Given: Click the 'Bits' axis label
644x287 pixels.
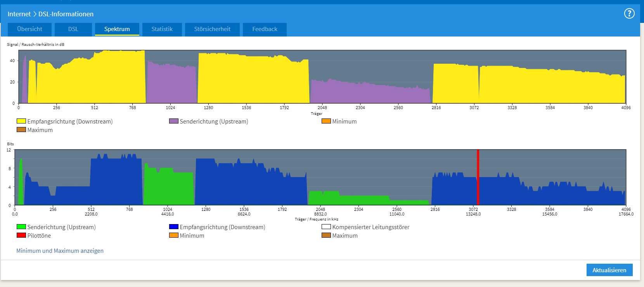Looking at the screenshot, I should 10,144.
